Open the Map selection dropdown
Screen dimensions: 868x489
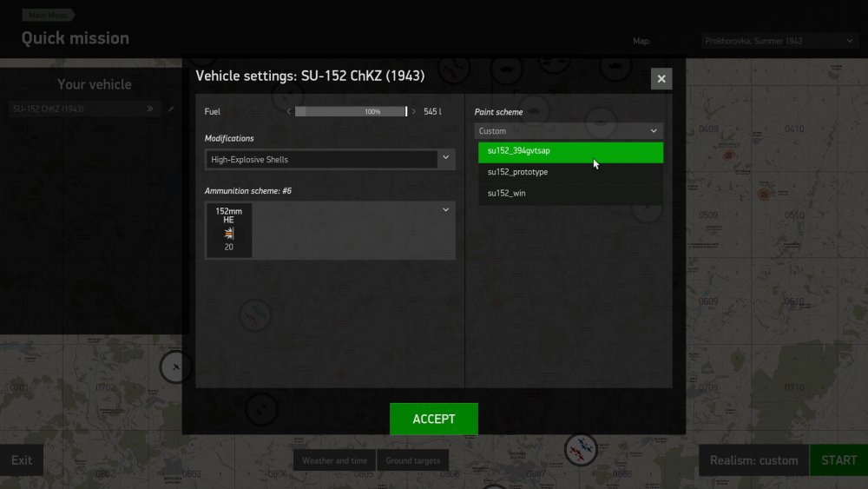779,41
